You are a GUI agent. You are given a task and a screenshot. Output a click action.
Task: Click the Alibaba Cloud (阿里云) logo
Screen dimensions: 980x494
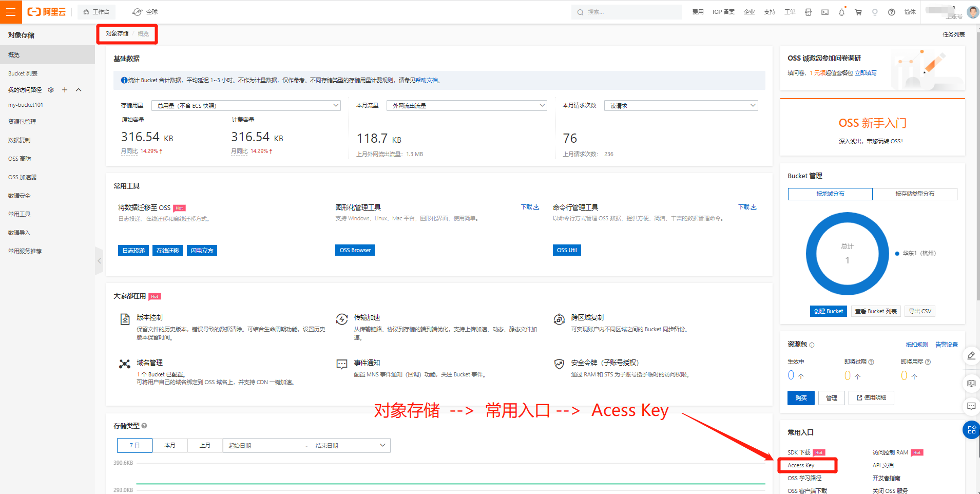click(x=47, y=12)
